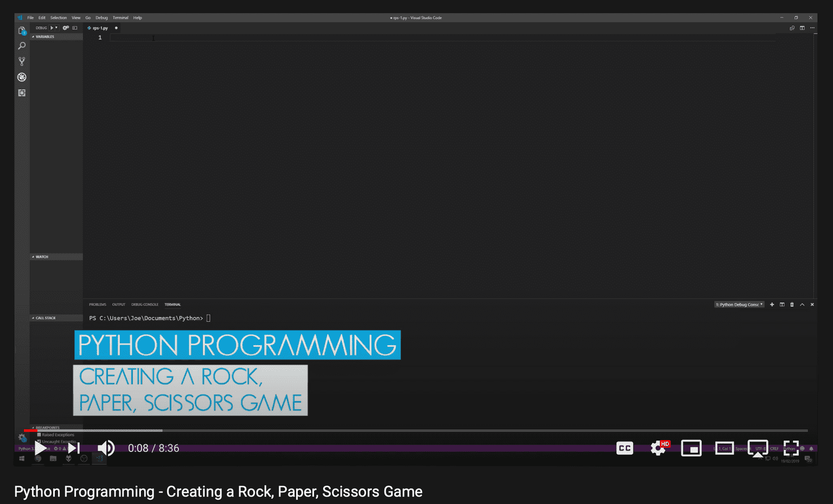Open the Terminal menu in menu bar
This screenshot has width=833, height=504.
(120, 18)
